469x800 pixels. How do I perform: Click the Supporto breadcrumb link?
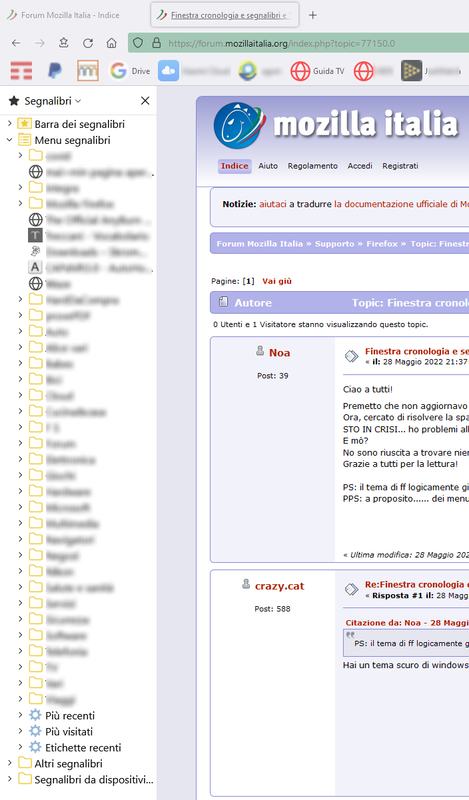pyautogui.click(x=334, y=243)
